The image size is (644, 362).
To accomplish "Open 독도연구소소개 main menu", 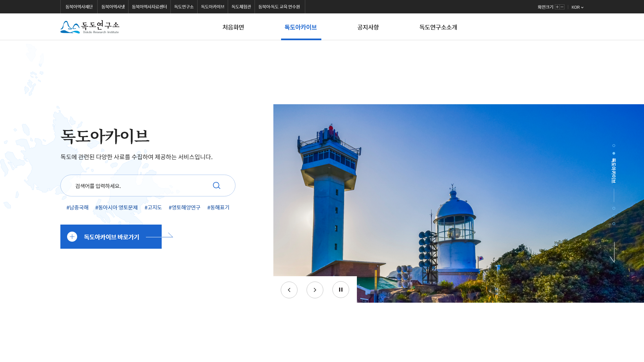I will click(438, 27).
